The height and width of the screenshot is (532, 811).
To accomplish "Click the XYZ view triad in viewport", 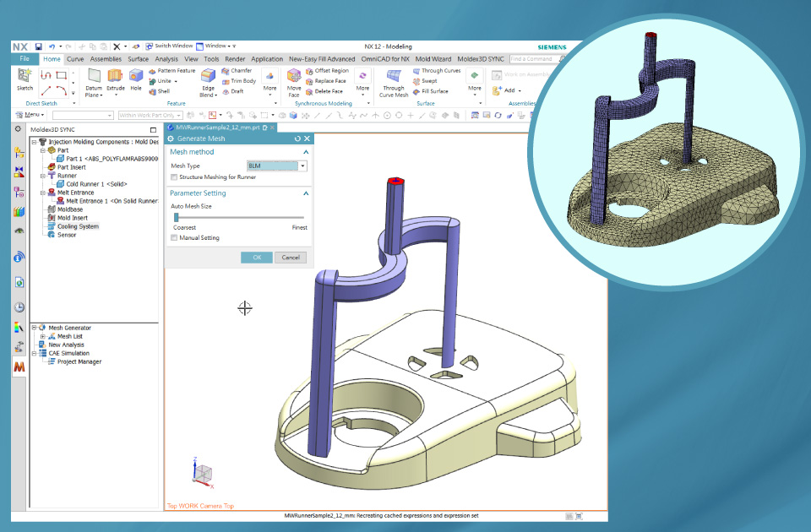I will [202, 473].
